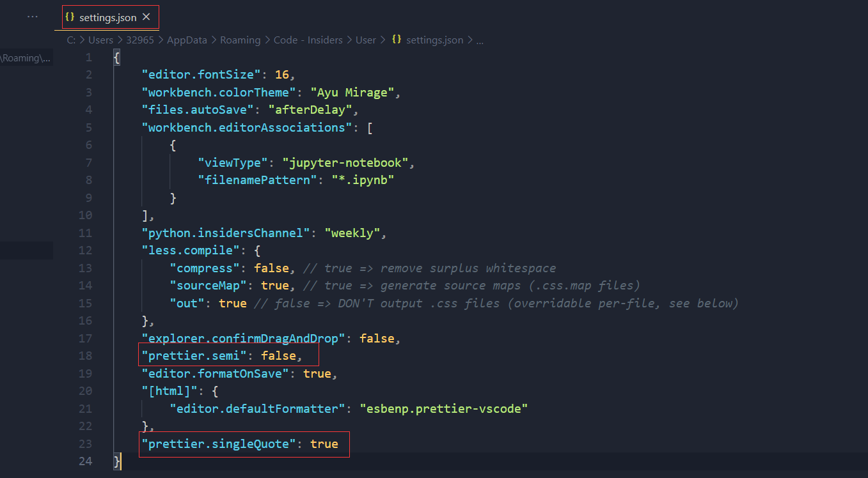Click "files.autoSave" key
The width and height of the screenshot is (868, 478).
point(198,110)
